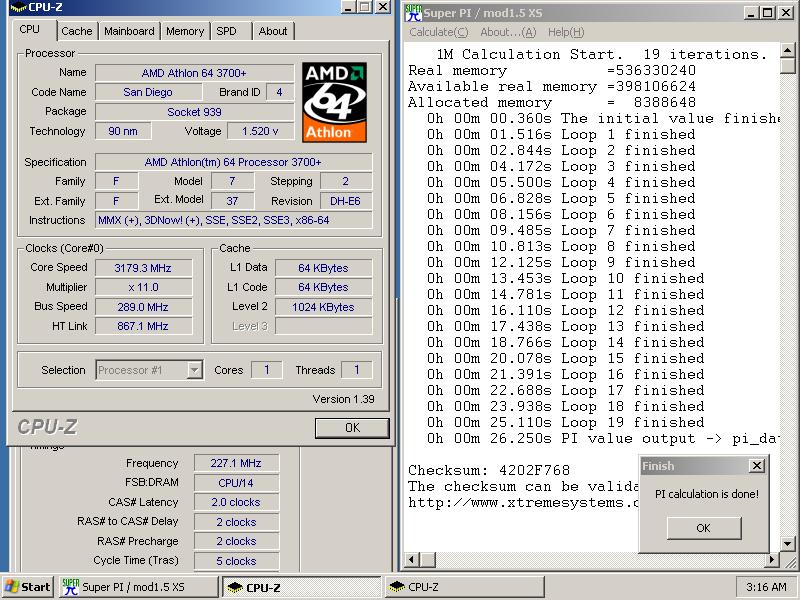
Task: Click the Super PI vertical scrollbar thumb
Action: [787, 66]
